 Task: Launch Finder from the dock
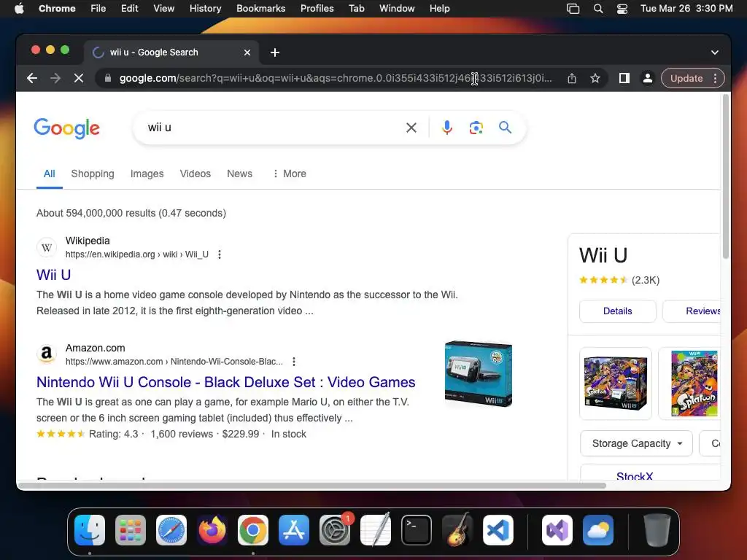coord(90,530)
